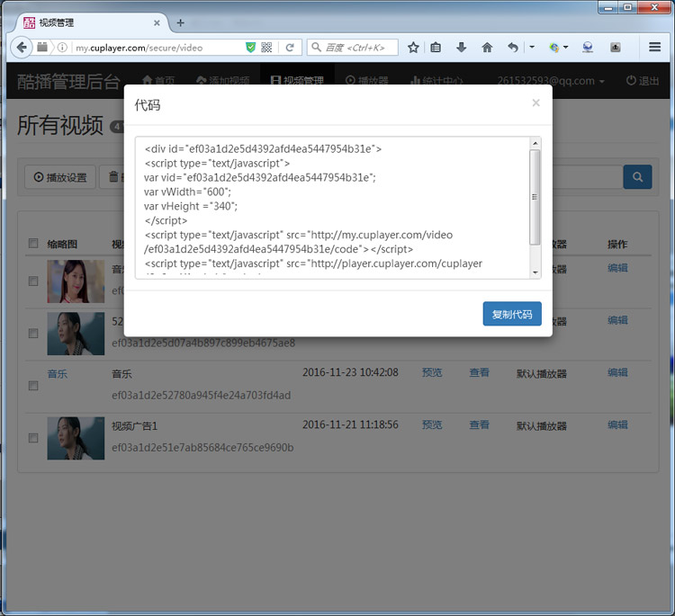
Task: Open a new browser tab with plus
Action: point(180,22)
